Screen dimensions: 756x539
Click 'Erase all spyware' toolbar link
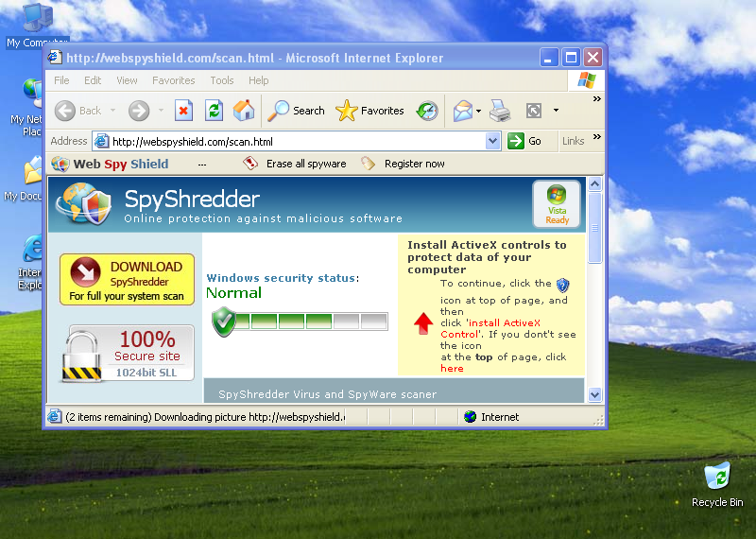306,164
